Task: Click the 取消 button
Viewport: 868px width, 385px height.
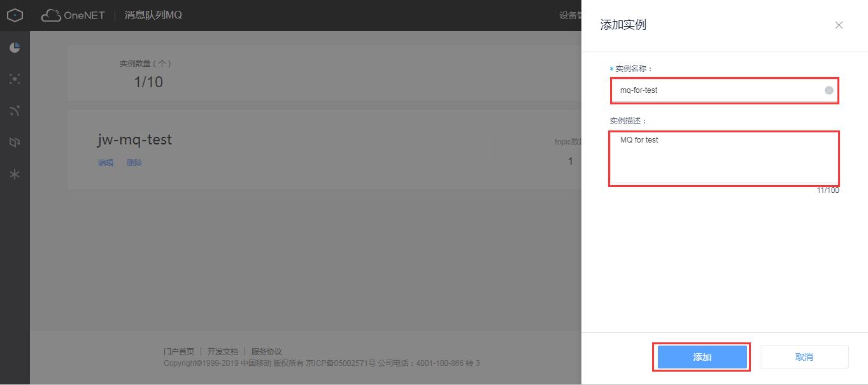Action: [804, 357]
